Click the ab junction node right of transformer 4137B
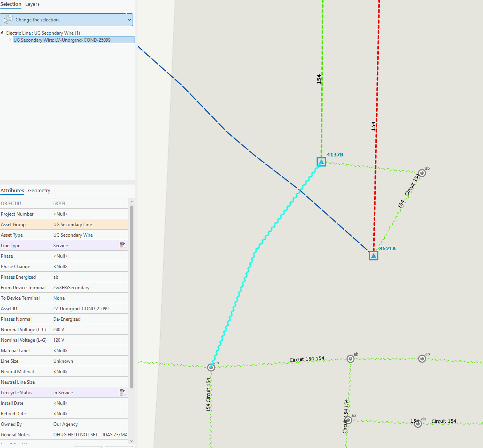This screenshot has height=448, width=483. pos(422,173)
